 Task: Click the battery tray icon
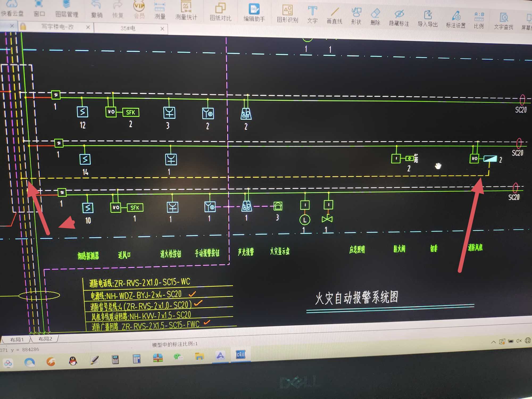pos(511,341)
